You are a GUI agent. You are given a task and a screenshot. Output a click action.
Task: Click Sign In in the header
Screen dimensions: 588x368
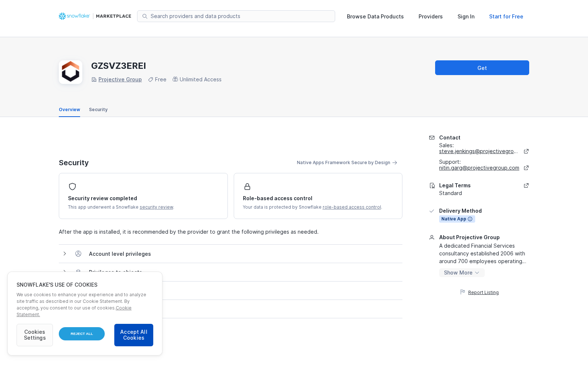(x=466, y=17)
